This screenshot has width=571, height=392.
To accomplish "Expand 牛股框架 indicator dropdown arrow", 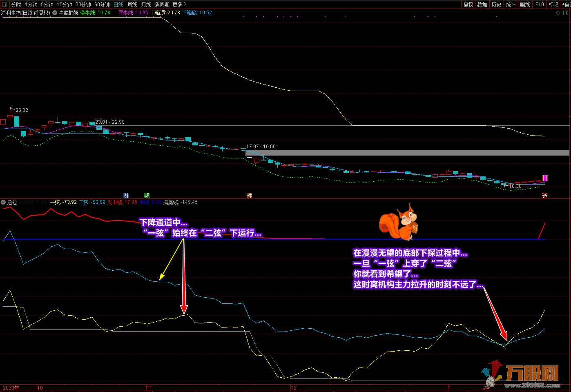I will pos(55,13).
